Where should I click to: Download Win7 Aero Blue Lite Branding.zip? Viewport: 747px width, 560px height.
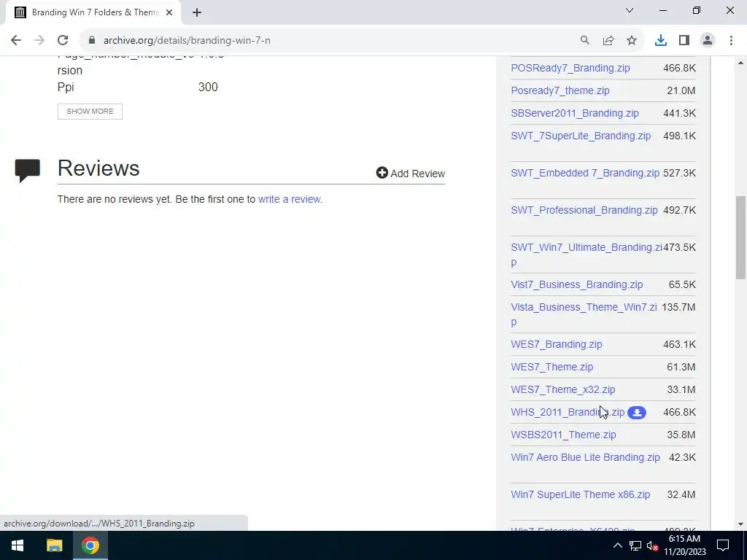585,458
